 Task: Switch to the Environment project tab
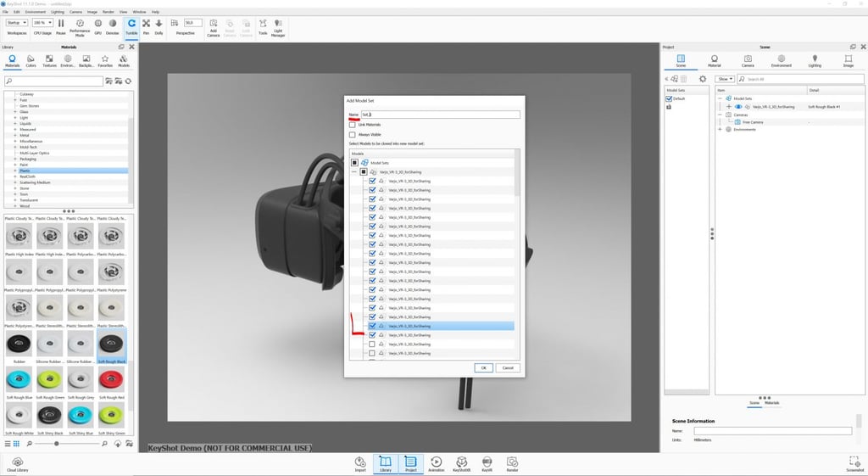[781, 59]
